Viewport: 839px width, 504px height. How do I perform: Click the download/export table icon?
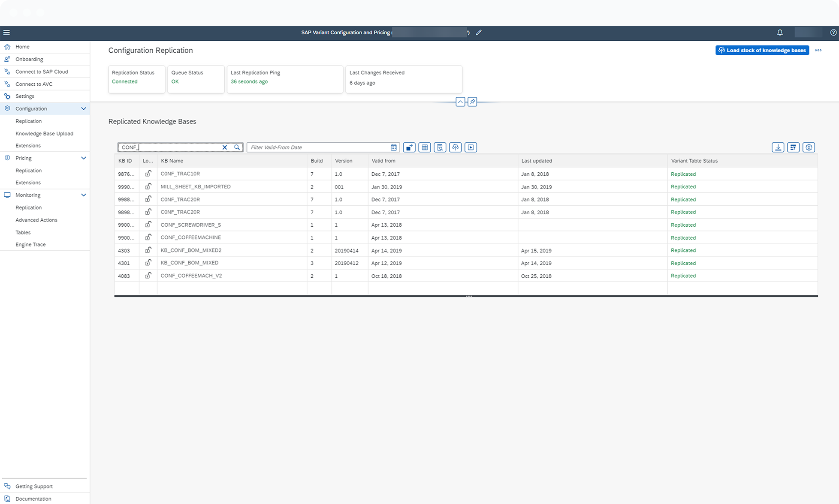(x=778, y=147)
